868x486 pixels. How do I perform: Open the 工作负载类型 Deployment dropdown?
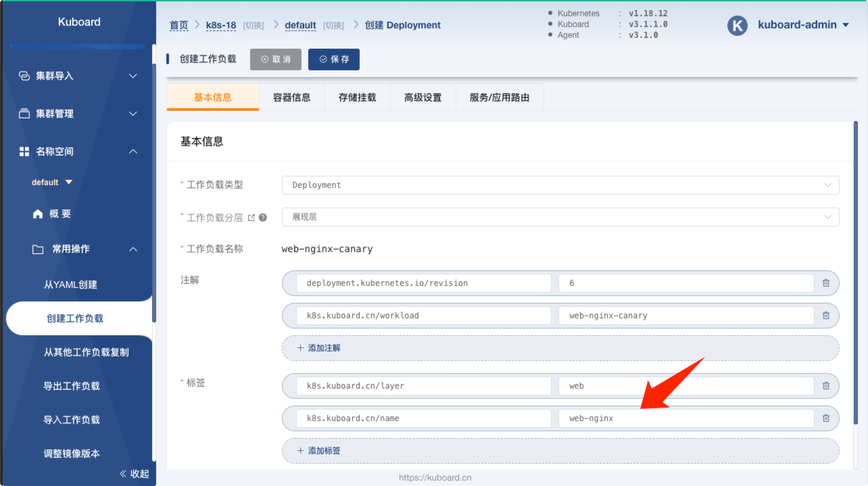560,185
